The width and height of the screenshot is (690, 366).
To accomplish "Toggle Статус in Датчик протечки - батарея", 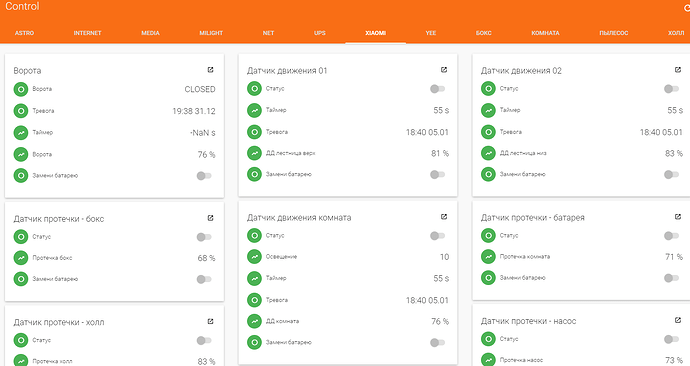I will [x=672, y=236].
